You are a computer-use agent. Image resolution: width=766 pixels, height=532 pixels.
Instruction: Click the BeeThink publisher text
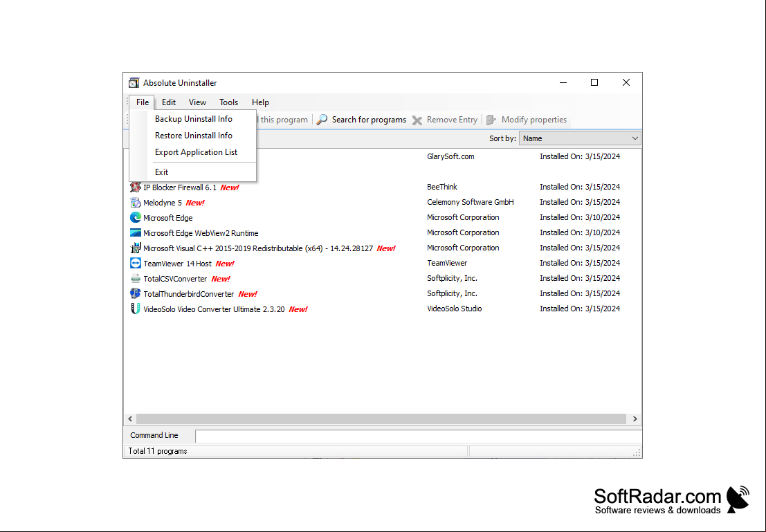click(x=442, y=187)
